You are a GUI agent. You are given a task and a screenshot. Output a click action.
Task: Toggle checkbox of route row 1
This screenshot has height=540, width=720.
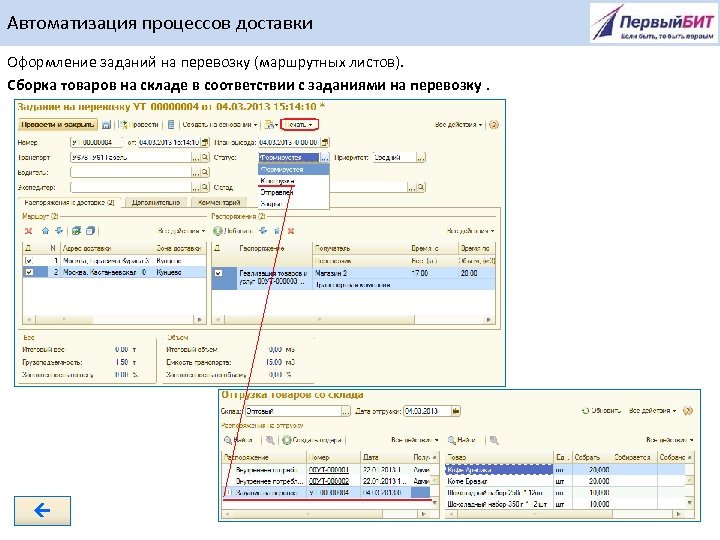pos(29,261)
